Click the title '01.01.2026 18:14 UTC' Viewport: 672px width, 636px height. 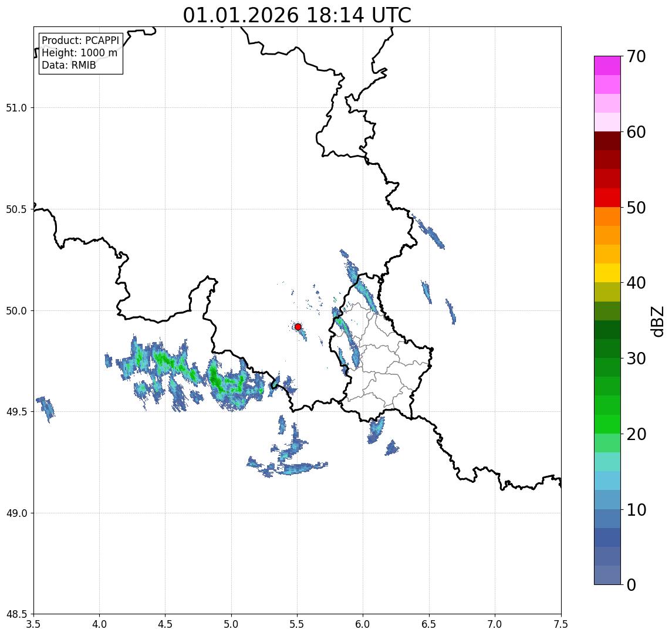tap(297, 15)
